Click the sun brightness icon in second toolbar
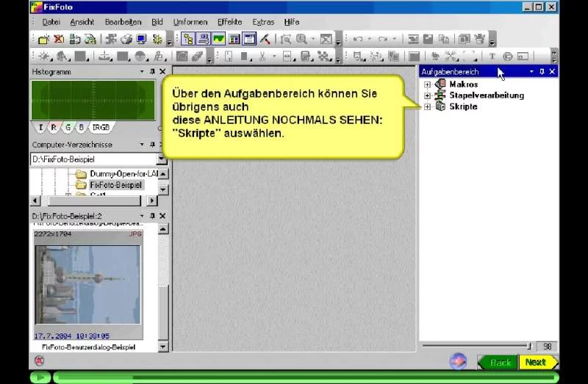The image size is (588, 384). click(x=44, y=57)
